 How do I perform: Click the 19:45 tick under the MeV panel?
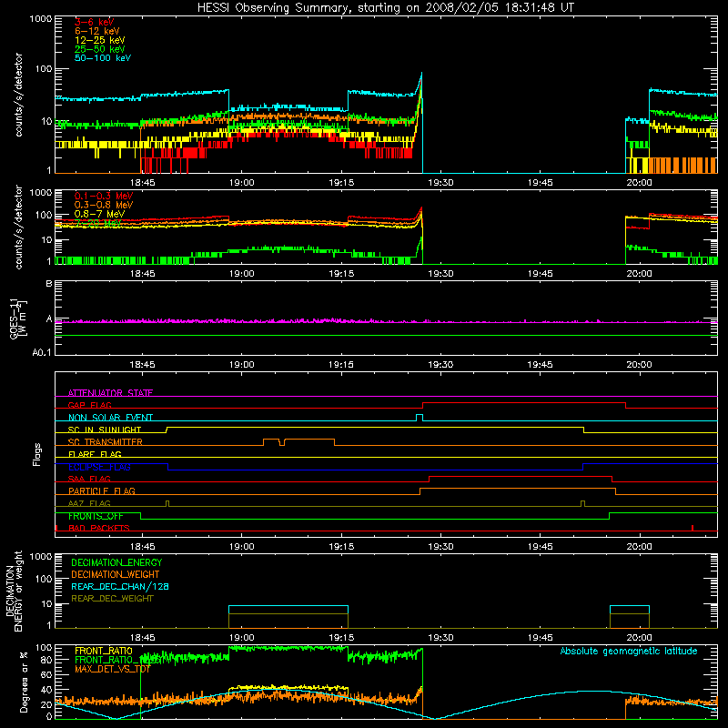540,274
